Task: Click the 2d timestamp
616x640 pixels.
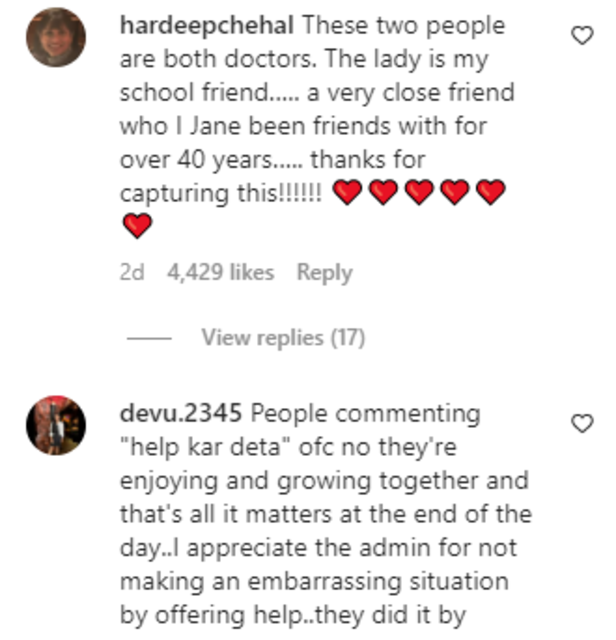Action: click(x=132, y=272)
